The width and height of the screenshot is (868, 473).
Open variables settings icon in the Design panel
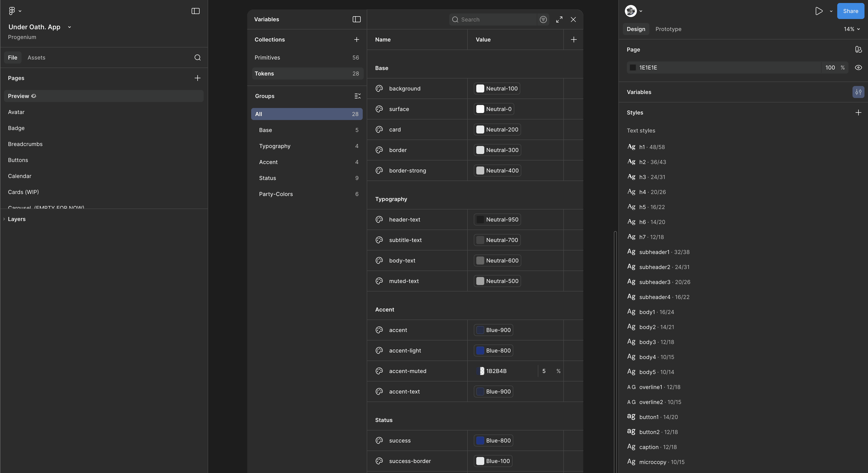click(x=858, y=92)
